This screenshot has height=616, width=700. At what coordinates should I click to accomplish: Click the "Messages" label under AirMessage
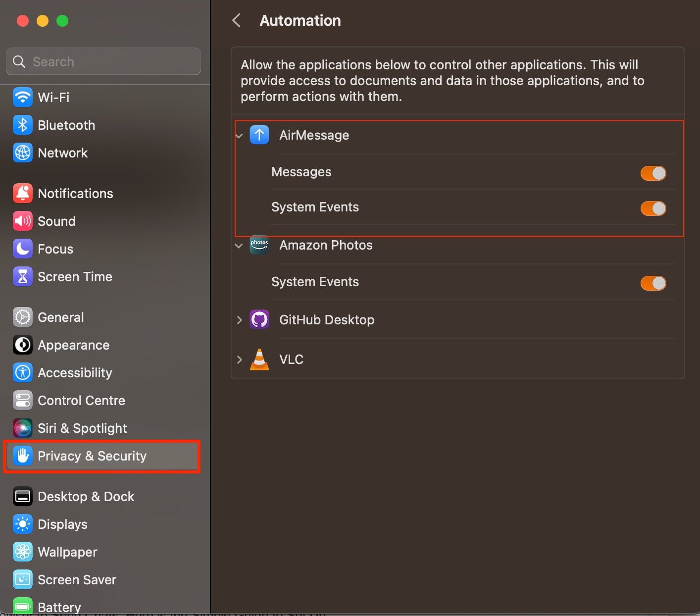click(x=301, y=172)
